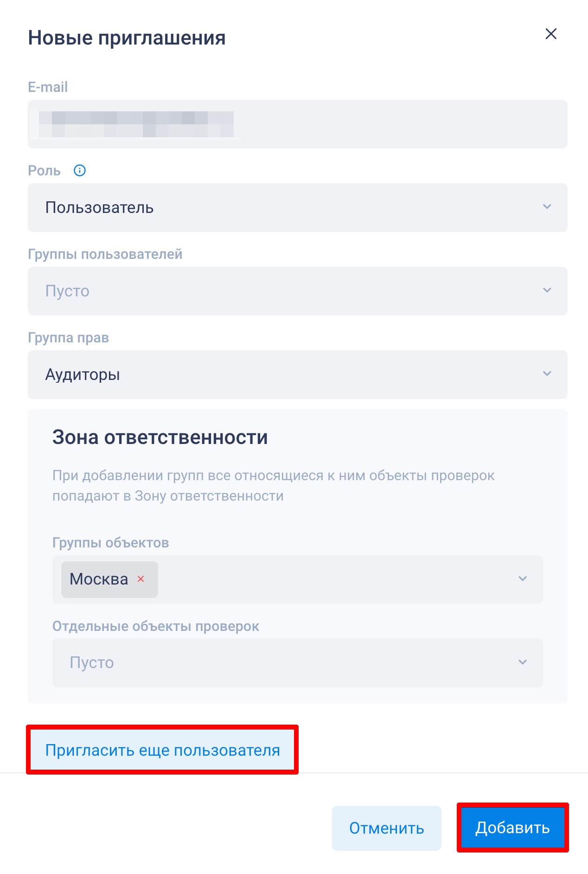Click the chevron in Группы объектов field
This screenshot has width=588, height=874.
tap(523, 579)
